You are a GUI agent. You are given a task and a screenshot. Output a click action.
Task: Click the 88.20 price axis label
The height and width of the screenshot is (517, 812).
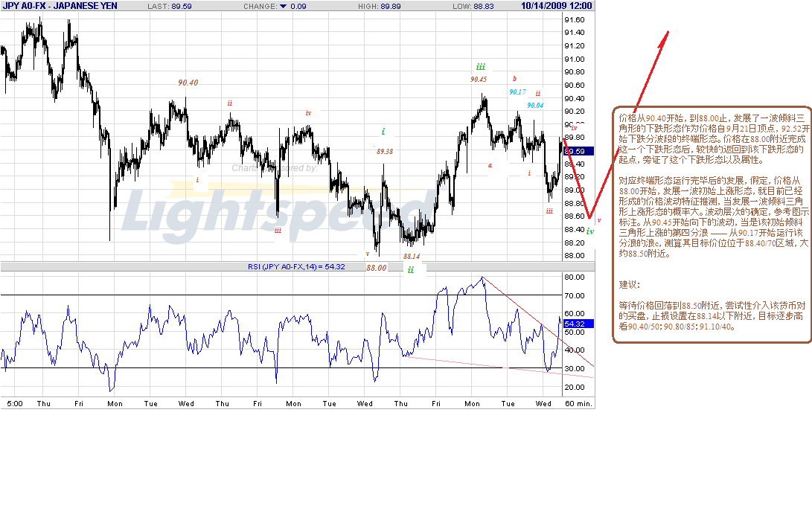(575, 243)
